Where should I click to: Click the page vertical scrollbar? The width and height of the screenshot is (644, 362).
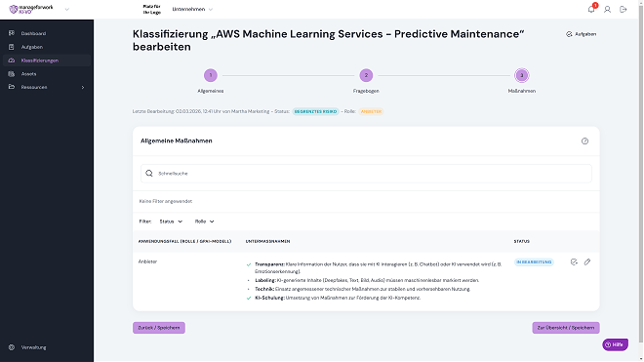641,173
